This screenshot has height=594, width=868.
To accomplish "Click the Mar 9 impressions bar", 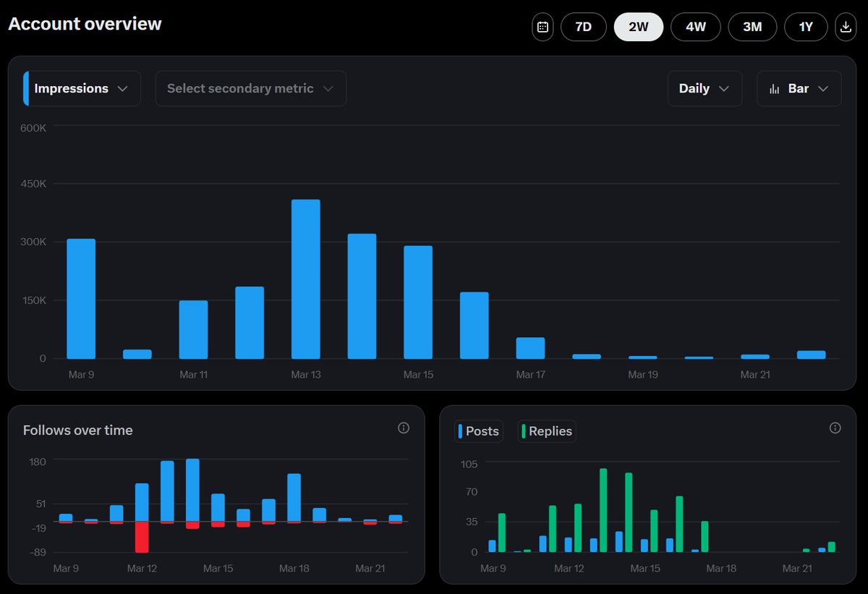I will point(81,299).
